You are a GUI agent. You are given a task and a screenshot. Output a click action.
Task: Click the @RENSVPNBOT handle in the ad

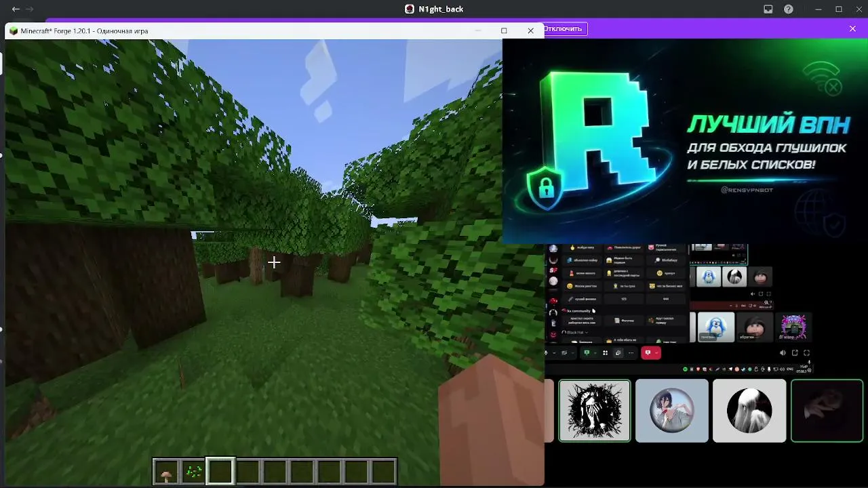tap(746, 190)
